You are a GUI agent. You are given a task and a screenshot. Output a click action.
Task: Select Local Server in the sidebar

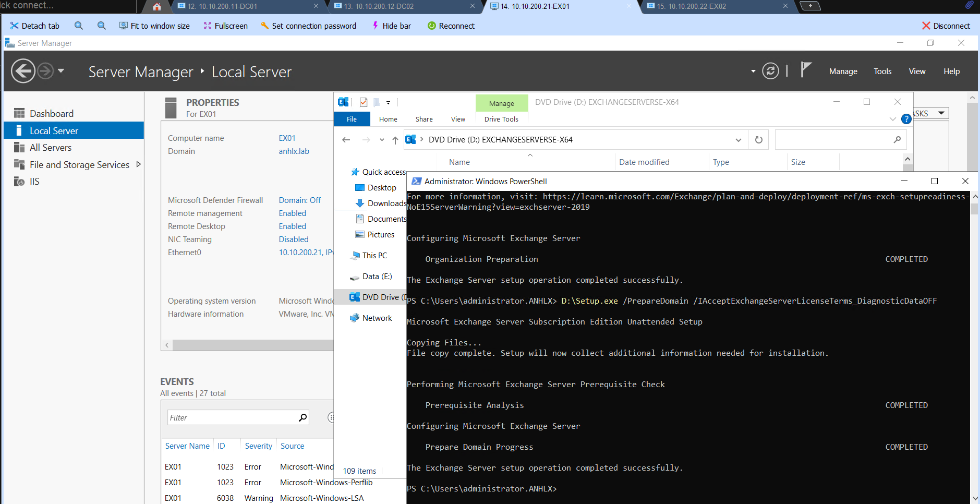tap(74, 130)
